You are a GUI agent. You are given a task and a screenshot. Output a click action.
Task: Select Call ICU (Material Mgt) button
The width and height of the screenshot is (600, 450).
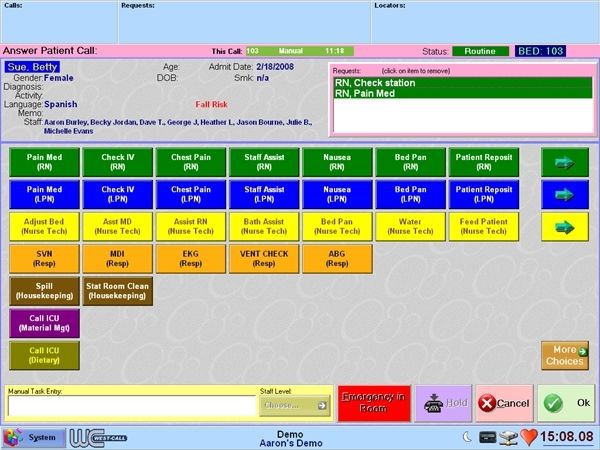[x=42, y=322]
